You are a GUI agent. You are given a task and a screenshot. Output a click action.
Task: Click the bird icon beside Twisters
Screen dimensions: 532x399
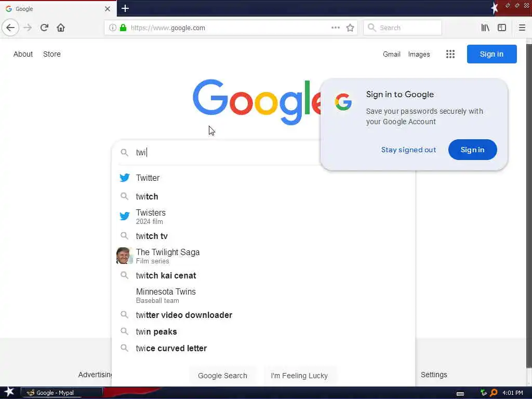(125, 216)
